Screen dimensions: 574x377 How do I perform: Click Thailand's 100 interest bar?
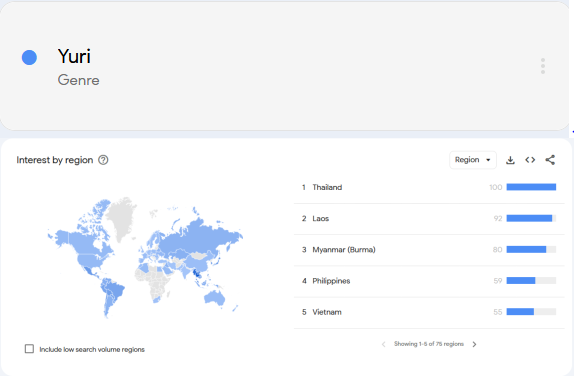pos(531,187)
